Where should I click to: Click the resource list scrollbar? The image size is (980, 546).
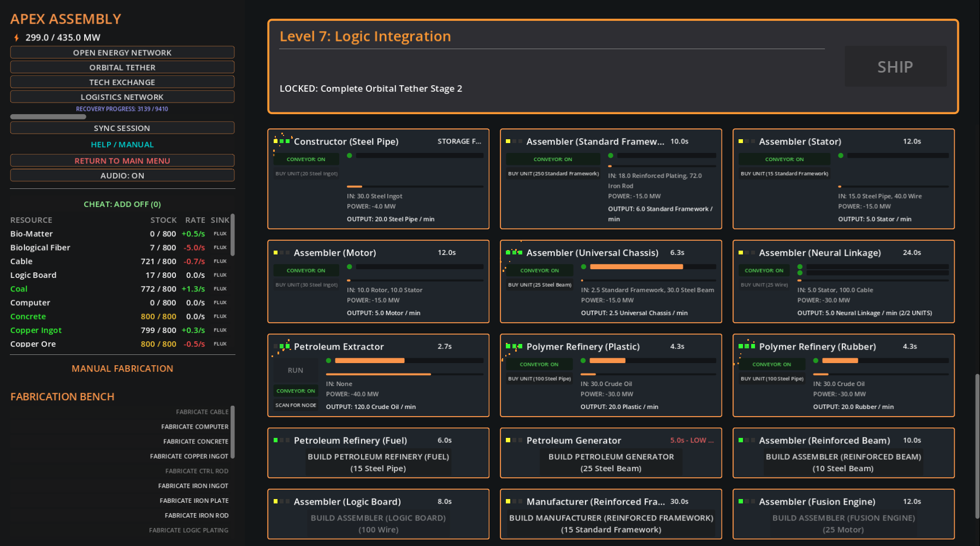pyautogui.click(x=233, y=235)
